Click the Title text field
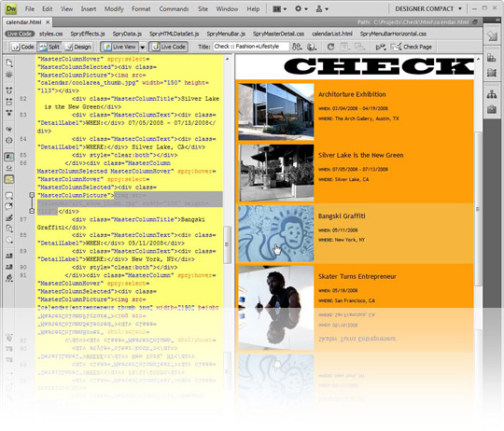 [x=251, y=47]
